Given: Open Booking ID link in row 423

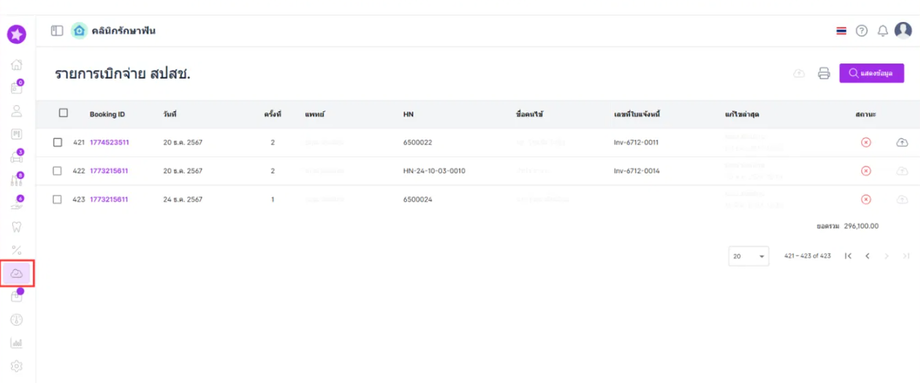Looking at the screenshot, I should (x=109, y=199).
